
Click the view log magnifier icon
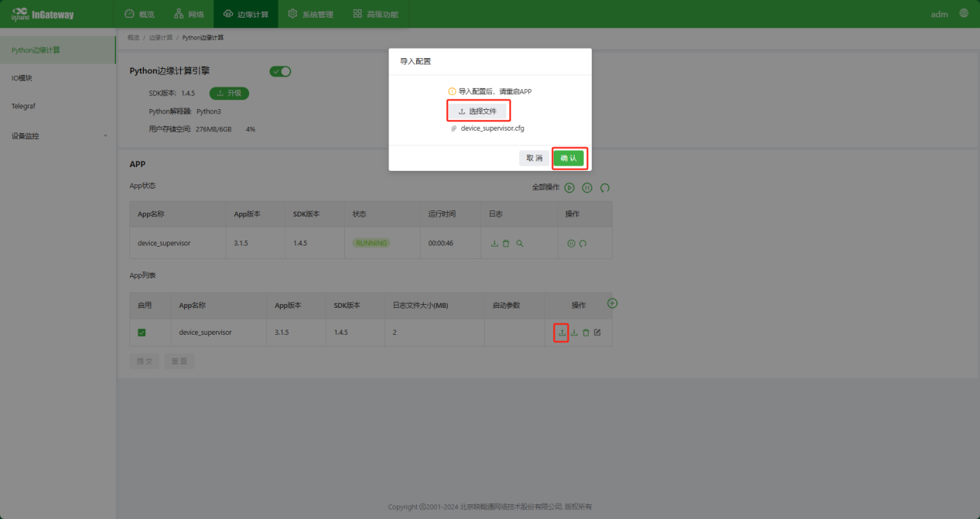coord(520,243)
